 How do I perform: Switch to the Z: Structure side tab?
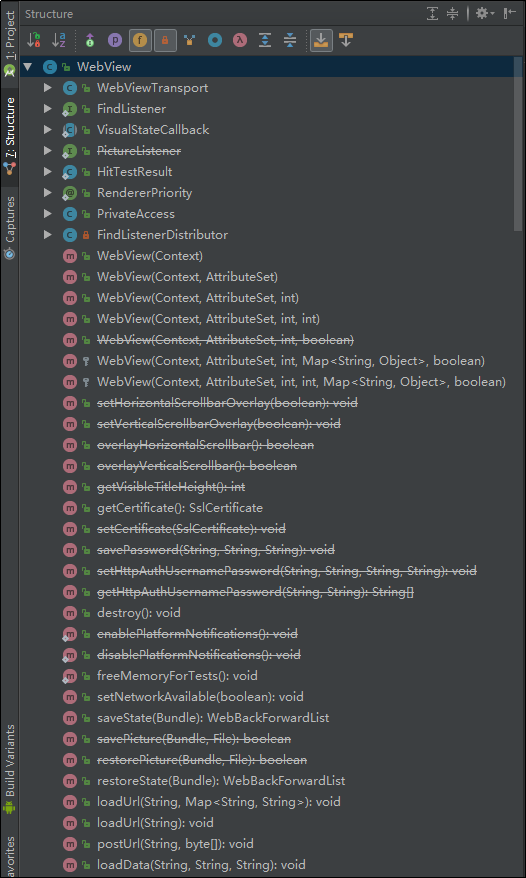pos(10,136)
